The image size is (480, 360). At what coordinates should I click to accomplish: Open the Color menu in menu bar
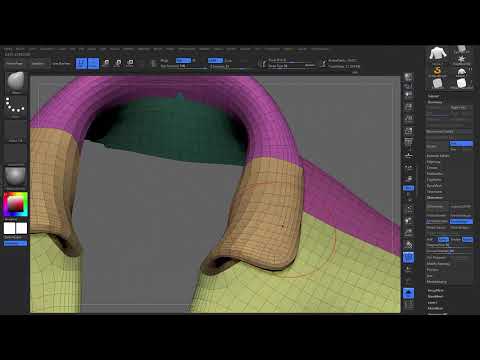pyautogui.click(x=32, y=49)
